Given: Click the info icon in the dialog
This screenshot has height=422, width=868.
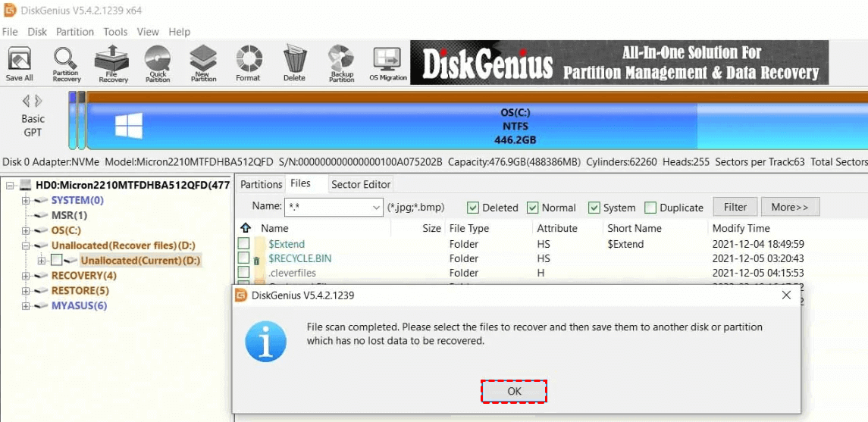Looking at the screenshot, I should click(x=266, y=341).
